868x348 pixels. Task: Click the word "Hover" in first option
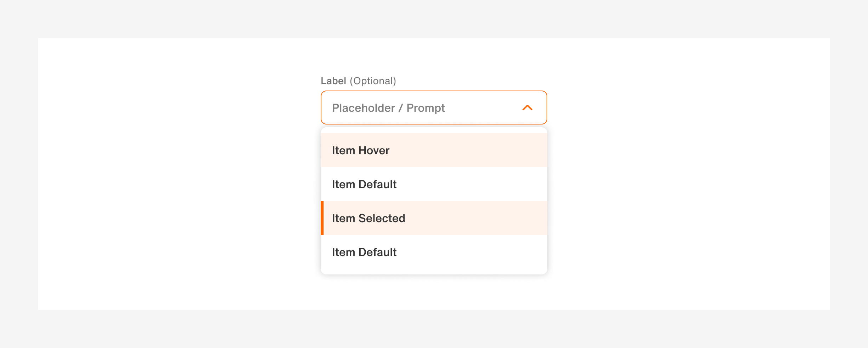point(374,150)
